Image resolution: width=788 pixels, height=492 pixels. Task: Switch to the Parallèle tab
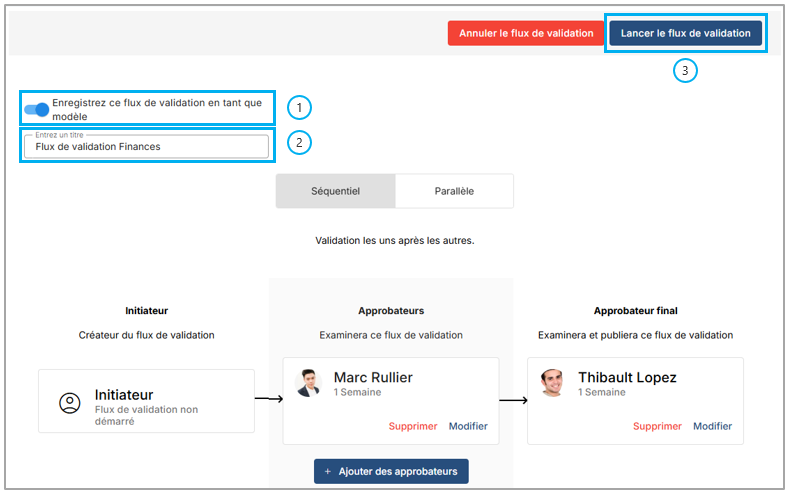pos(454,191)
